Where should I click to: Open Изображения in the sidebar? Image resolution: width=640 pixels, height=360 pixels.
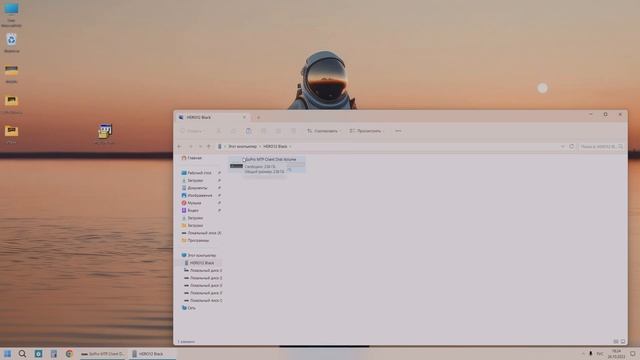click(200, 196)
